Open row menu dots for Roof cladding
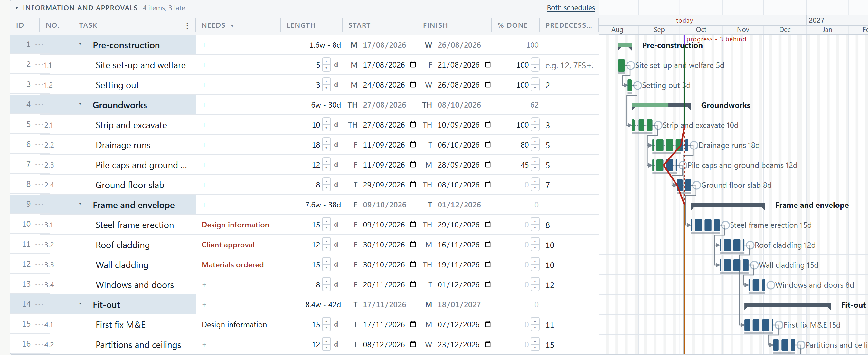 (39, 245)
